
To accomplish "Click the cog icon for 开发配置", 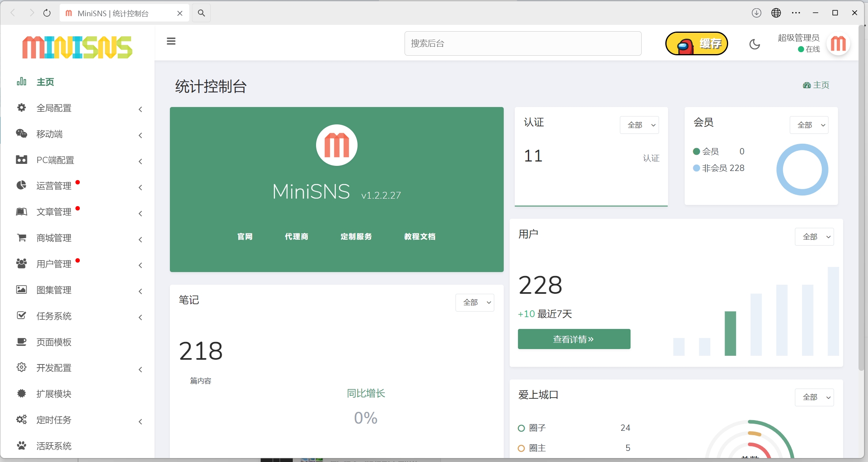I will pos(21,368).
